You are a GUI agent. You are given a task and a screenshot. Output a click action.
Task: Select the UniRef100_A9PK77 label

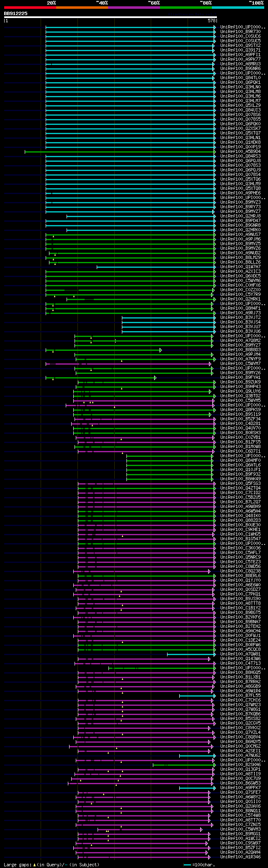(240, 59)
